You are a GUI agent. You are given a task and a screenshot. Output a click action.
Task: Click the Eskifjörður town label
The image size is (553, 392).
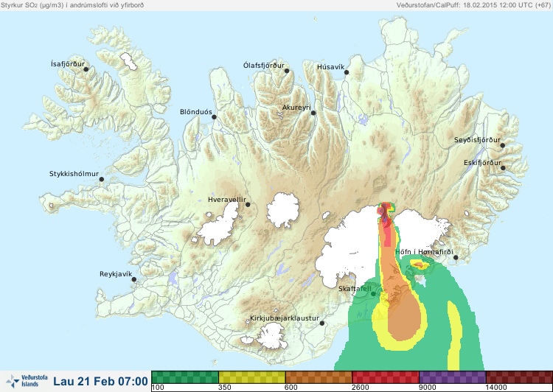(482, 163)
